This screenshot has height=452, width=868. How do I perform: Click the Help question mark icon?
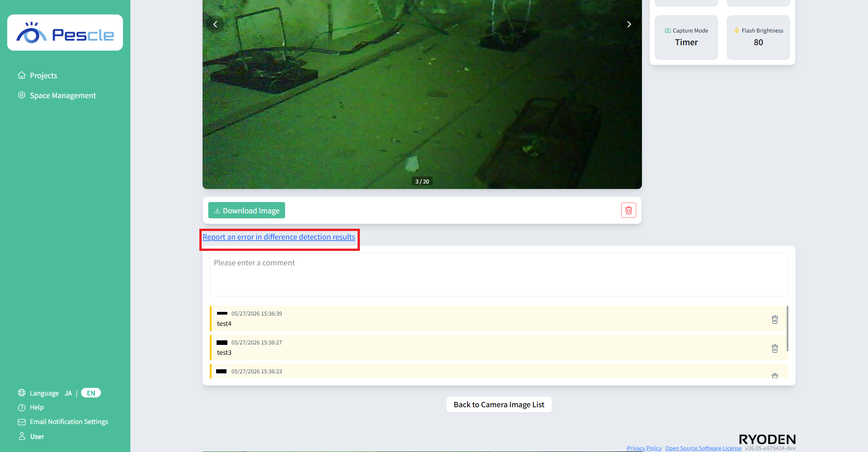click(x=22, y=407)
